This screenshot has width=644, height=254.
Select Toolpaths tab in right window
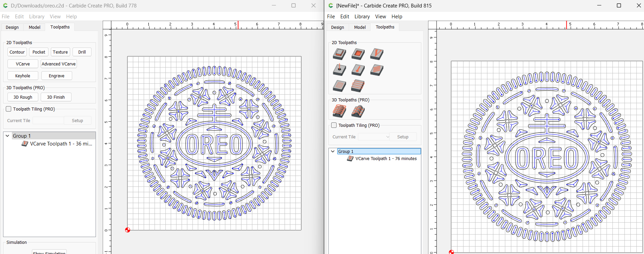[385, 27]
